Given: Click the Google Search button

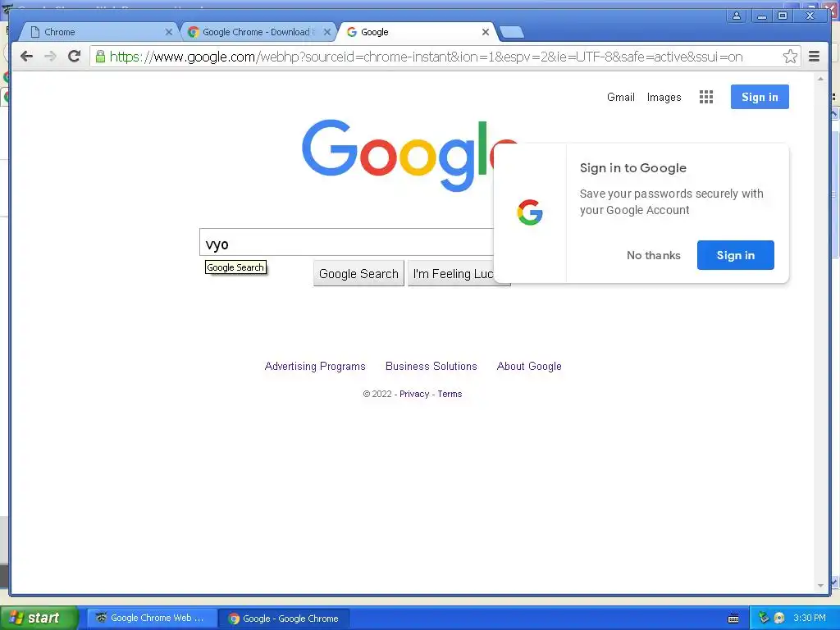Looking at the screenshot, I should coord(358,274).
